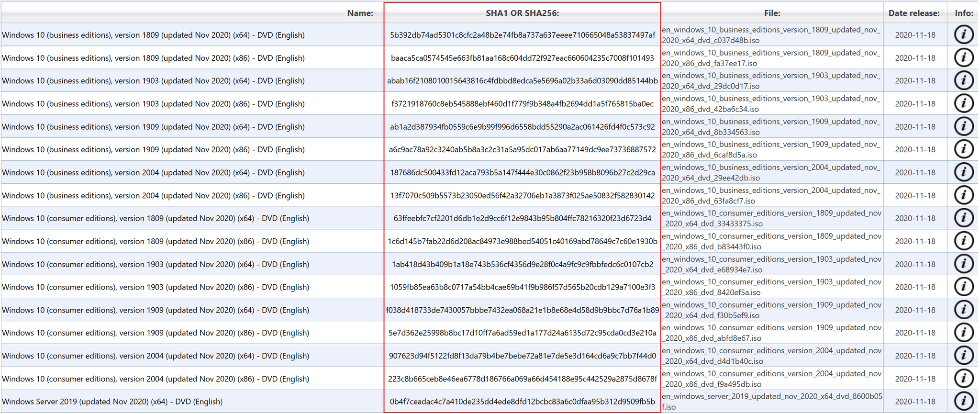The height and width of the screenshot is (414, 980).
Task: Open info icon for business 1903 x64 row
Action: [964, 80]
